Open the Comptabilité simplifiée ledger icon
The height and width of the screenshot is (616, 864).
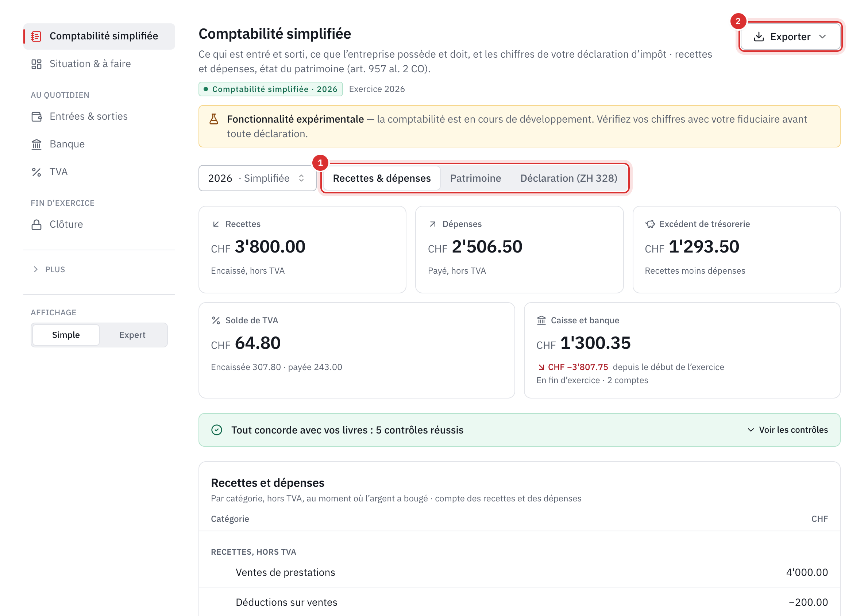[x=36, y=36]
